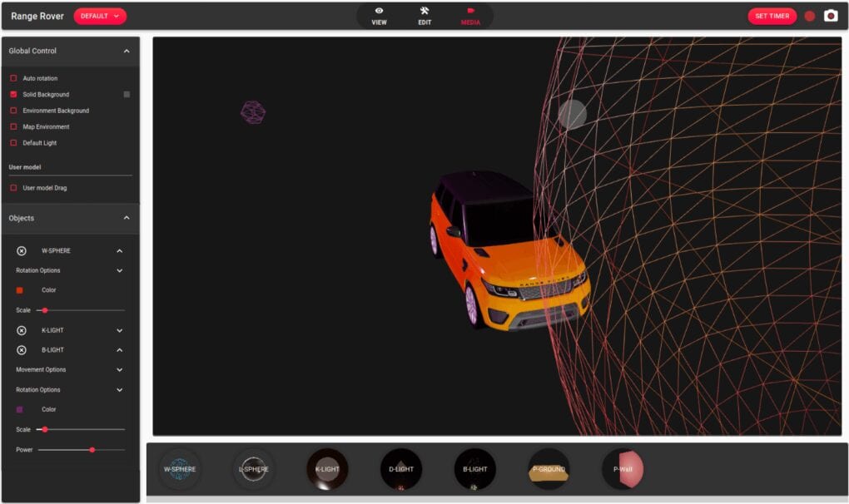
Task: Collapse the Global Control panel
Action: coord(127,51)
